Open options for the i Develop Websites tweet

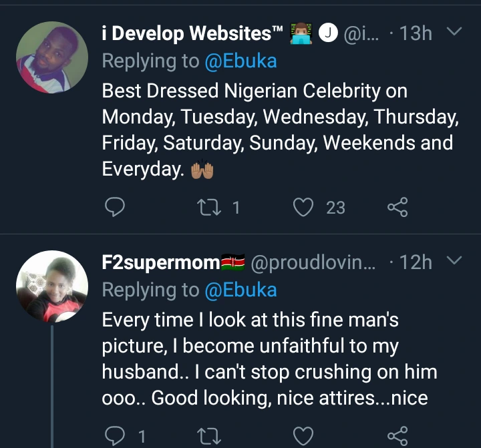[x=454, y=32]
